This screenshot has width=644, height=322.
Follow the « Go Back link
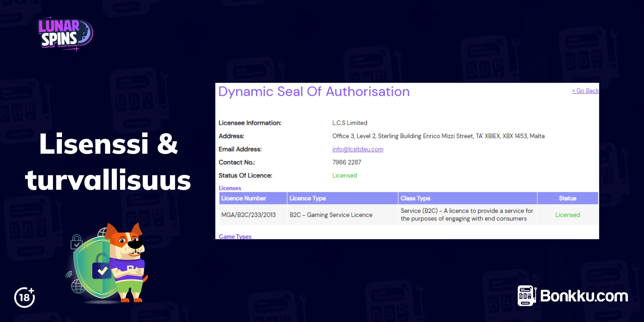click(x=585, y=91)
